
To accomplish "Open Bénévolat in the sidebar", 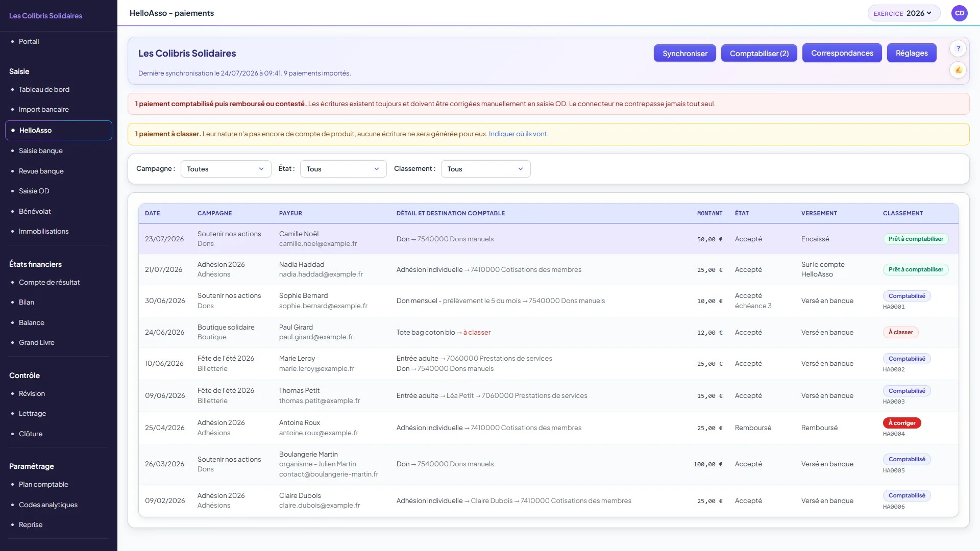I will 35,211.
